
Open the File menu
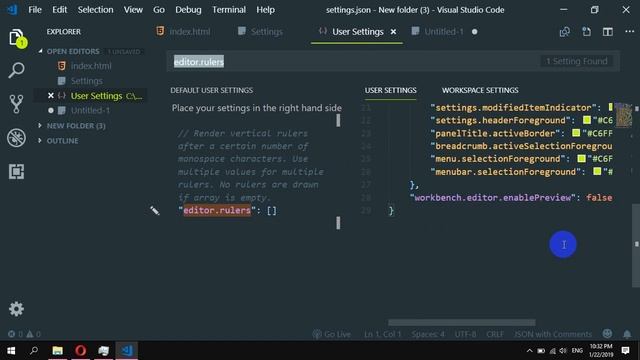click(x=35, y=9)
